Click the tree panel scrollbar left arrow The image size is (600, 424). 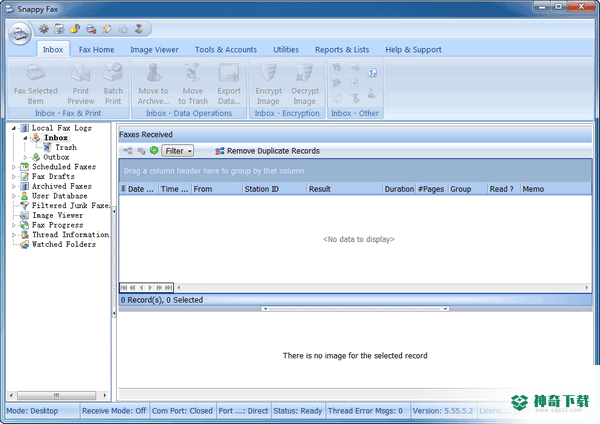tap(11, 395)
